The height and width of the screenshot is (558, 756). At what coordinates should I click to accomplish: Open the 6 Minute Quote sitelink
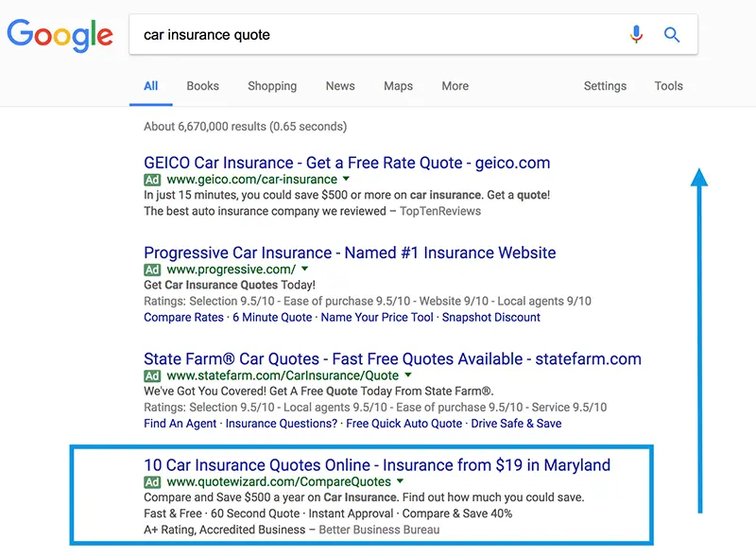(272, 318)
